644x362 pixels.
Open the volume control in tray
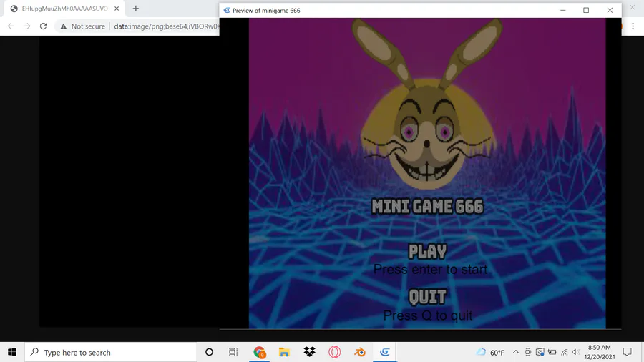pos(576,352)
